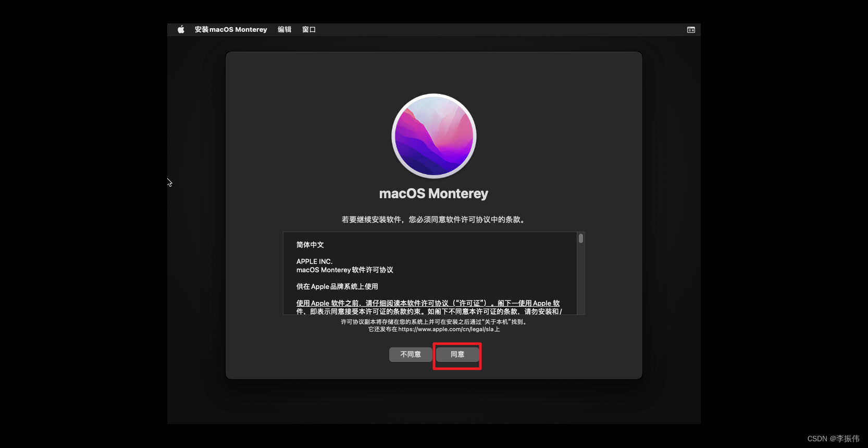
Task: Open the 窗口 menu
Action: click(x=309, y=30)
